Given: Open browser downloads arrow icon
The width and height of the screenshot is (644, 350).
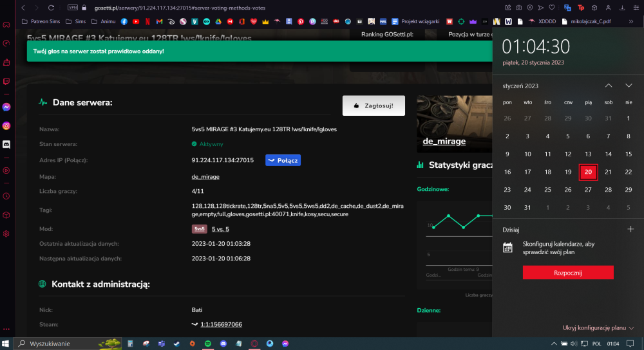Looking at the screenshot, I should 622,8.
